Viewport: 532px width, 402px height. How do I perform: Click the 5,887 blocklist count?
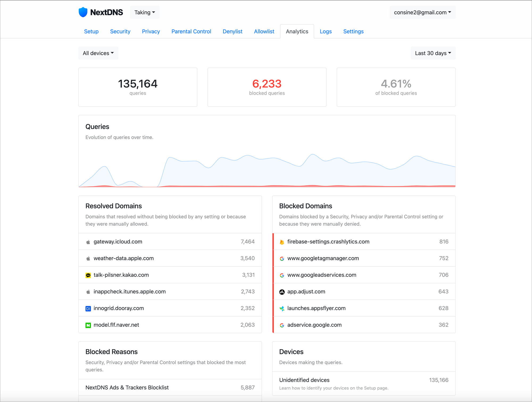coord(248,388)
